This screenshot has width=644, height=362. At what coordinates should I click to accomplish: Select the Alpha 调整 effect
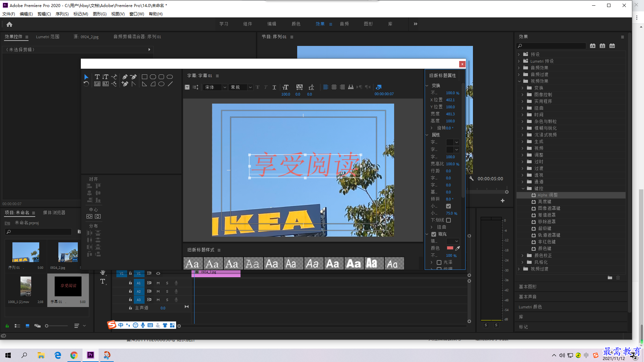click(x=548, y=195)
